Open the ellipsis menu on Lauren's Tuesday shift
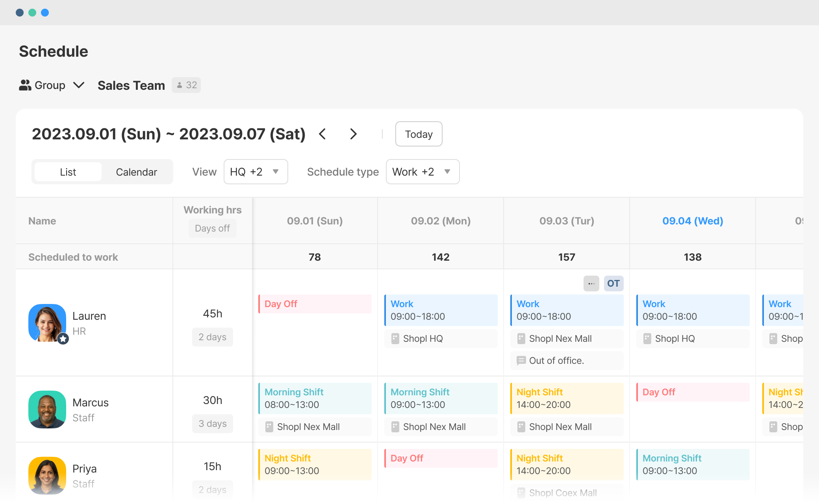 click(591, 283)
